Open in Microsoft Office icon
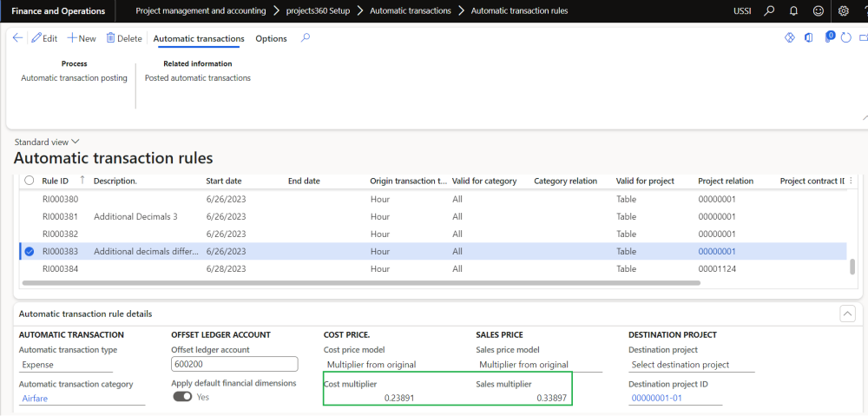This screenshot has height=416, width=868. pos(808,38)
